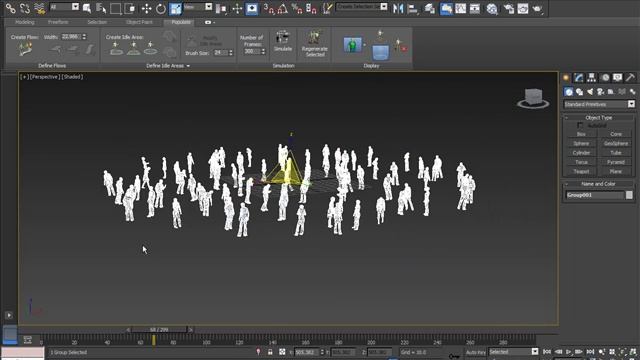Toggle the Angle Snap icon
The height and width of the screenshot is (360, 640).
click(282, 8)
